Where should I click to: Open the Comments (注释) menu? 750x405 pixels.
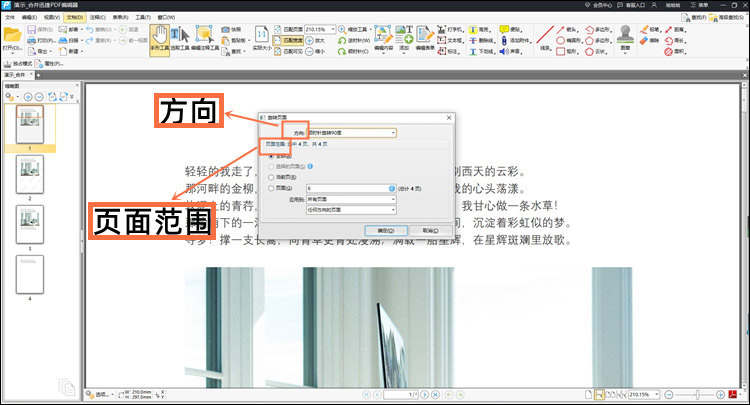pos(98,17)
